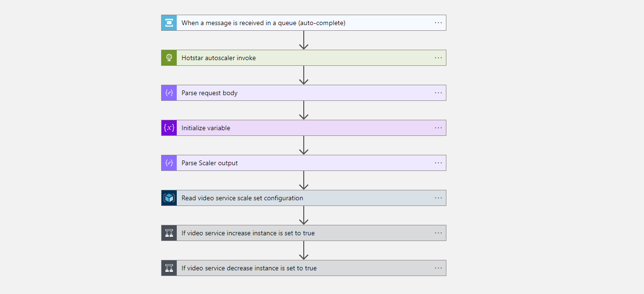The width and height of the screenshot is (644, 294).
Task: Open ellipsis menu on Parse request body
Action: [438, 93]
